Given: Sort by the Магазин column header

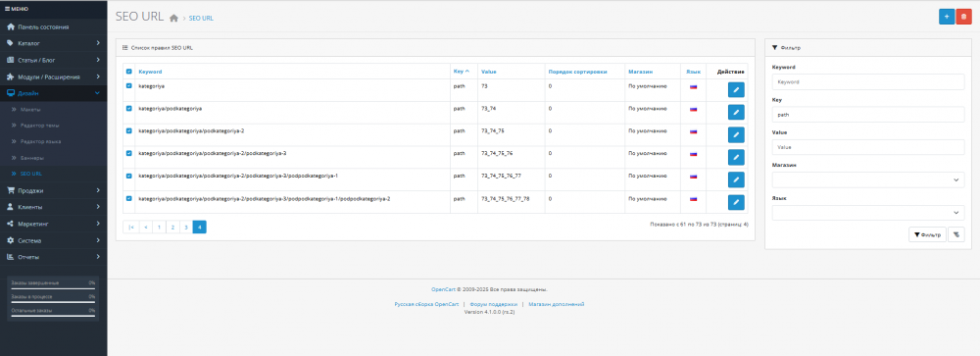Looking at the screenshot, I should [x=640, y=72].
